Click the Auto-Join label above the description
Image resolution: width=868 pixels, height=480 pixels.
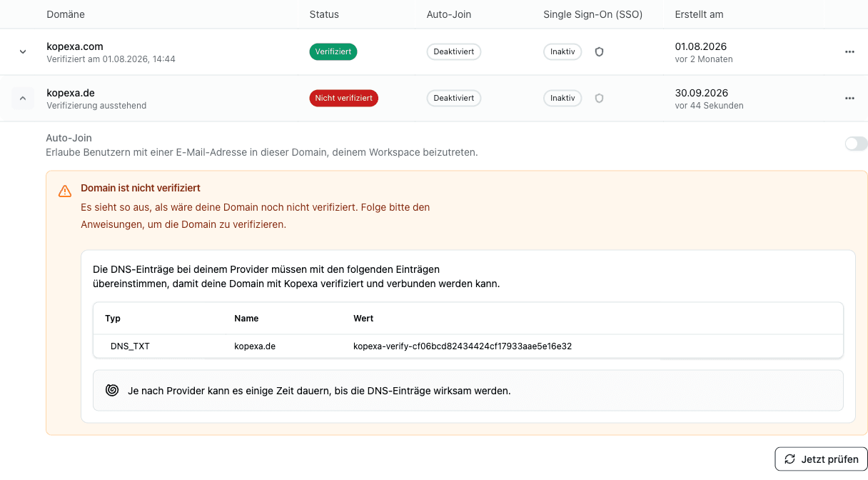tap(69, 139)
